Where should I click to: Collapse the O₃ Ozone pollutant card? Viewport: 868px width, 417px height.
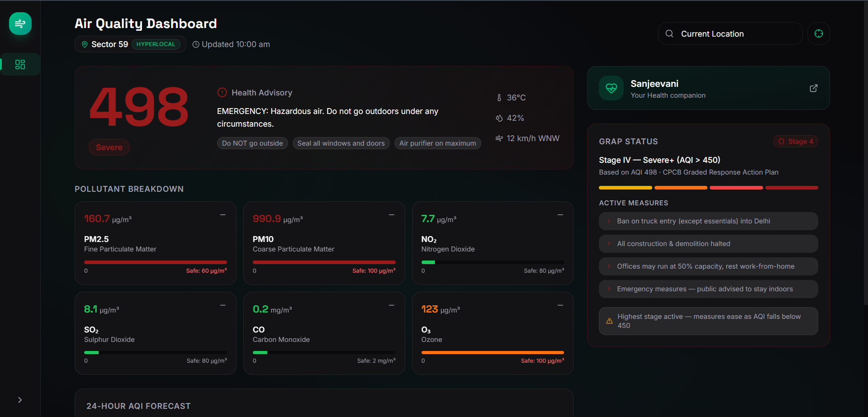(560, 305)
